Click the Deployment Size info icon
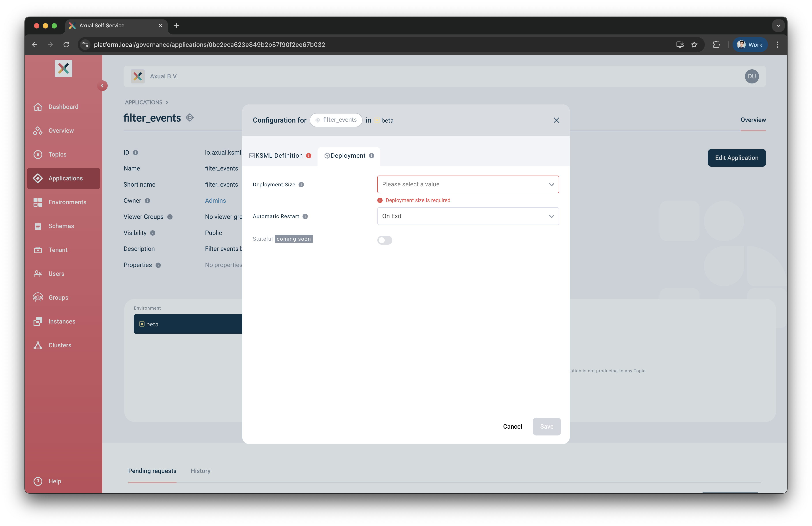The width and height of the screenshot is (812, 526). click(x=301, y=185)
